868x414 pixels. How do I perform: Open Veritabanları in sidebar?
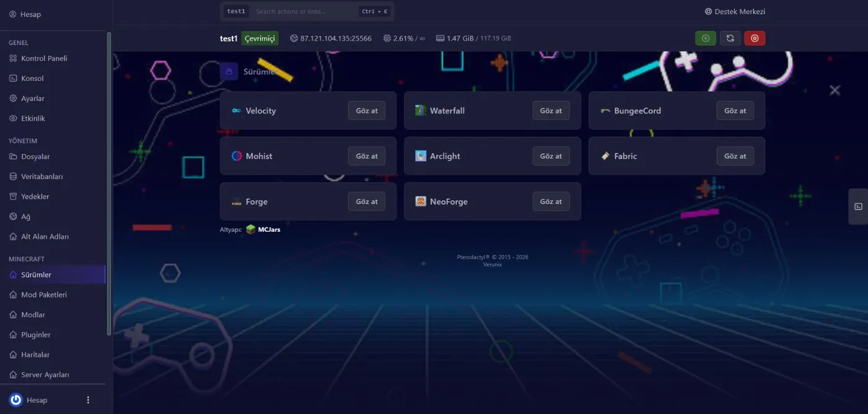point(53,177)
